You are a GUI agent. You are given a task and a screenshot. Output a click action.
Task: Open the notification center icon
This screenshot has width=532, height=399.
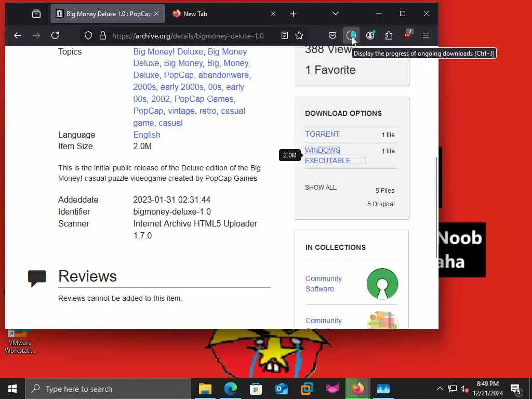point(516,389)
